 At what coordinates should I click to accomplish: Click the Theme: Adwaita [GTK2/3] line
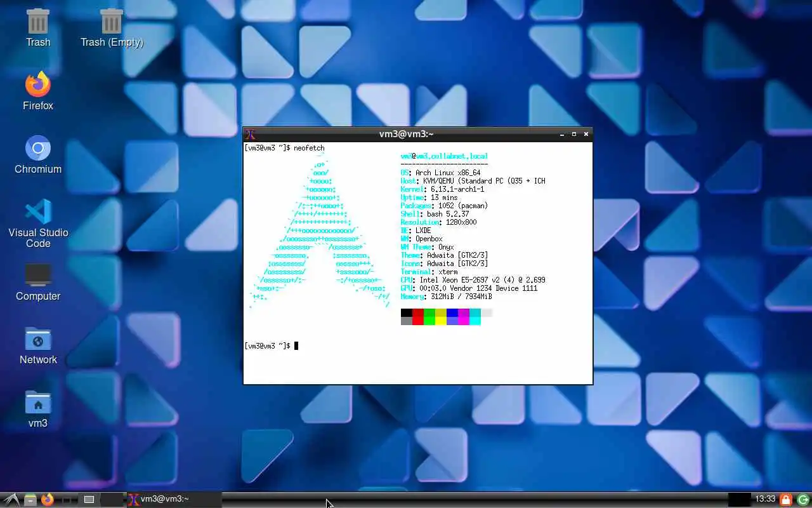point(444,255)
